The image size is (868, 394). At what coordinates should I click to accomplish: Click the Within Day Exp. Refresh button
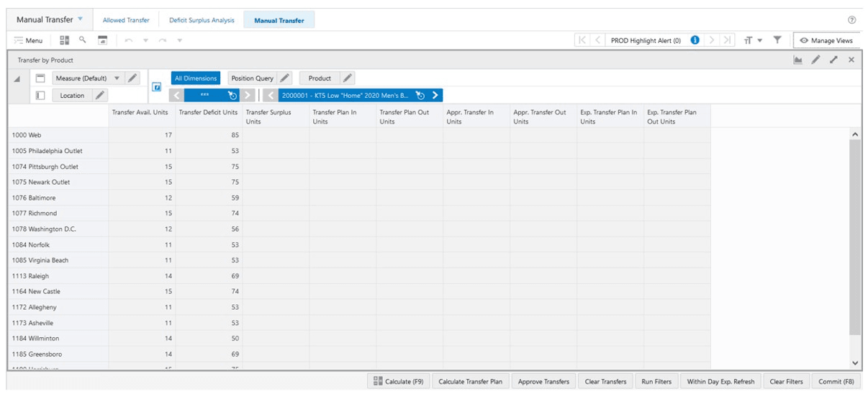click(x=720, y=382)
